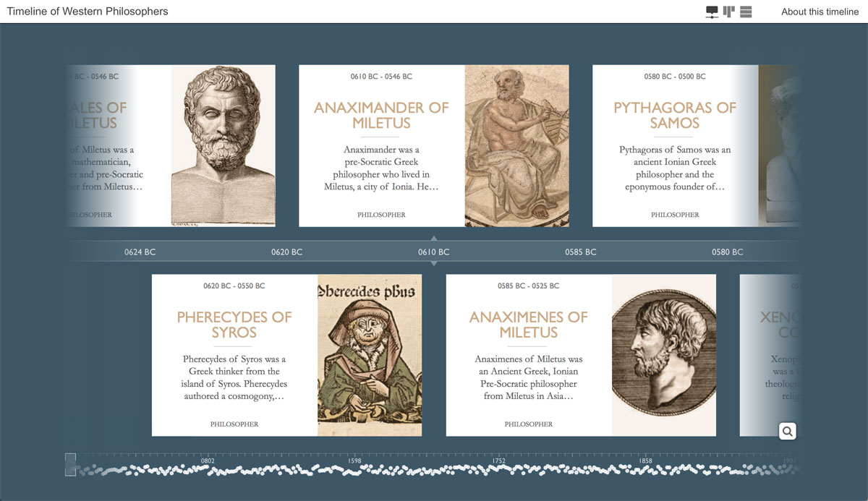Click the PHILOSOPHER tag on Pythagoras card
This screenshot has height=501, width=868.
click(675, 215)
